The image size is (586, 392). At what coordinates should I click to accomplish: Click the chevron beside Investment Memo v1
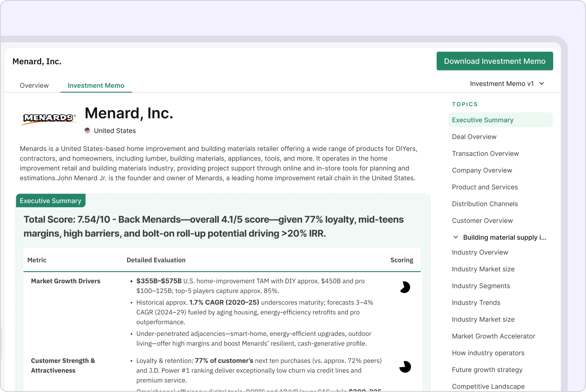(x=542, y=84)
